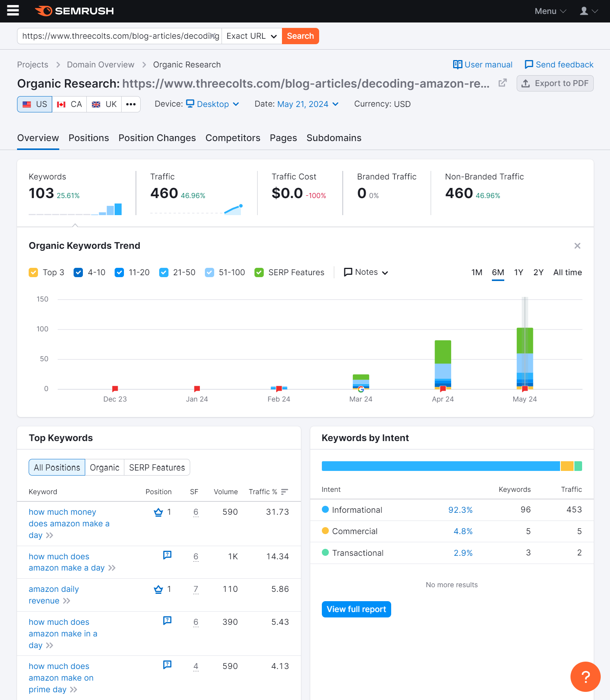The image size is (610, 700).
Task: Switch to the Competitors tab
Action: 233,138
